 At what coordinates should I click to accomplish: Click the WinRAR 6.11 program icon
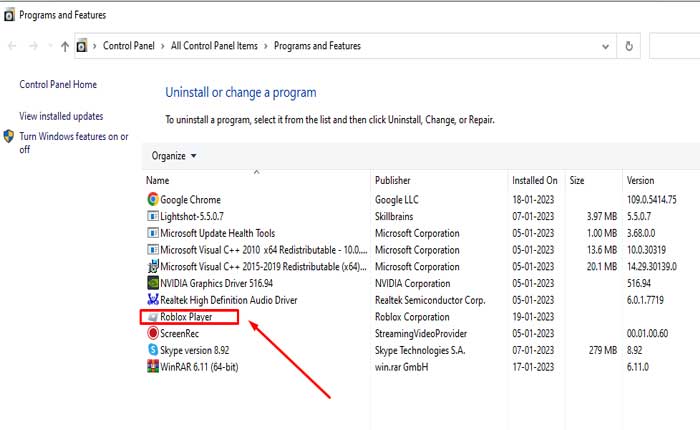click(153, 366)
